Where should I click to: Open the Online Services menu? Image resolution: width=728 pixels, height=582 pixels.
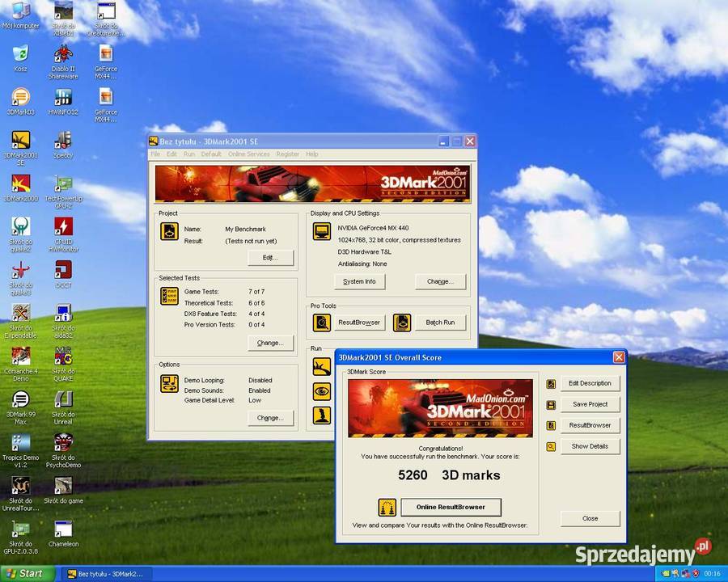[248, 154]
